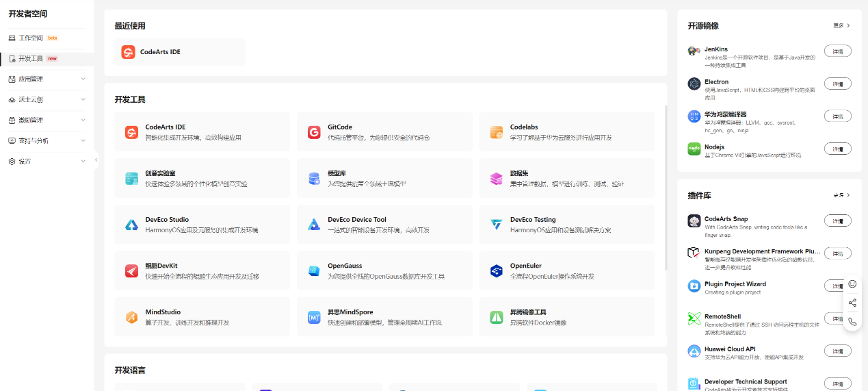Click the CodeArts Snap plugin icon
The height and width of the screenshot is (391, 868).
694,220
